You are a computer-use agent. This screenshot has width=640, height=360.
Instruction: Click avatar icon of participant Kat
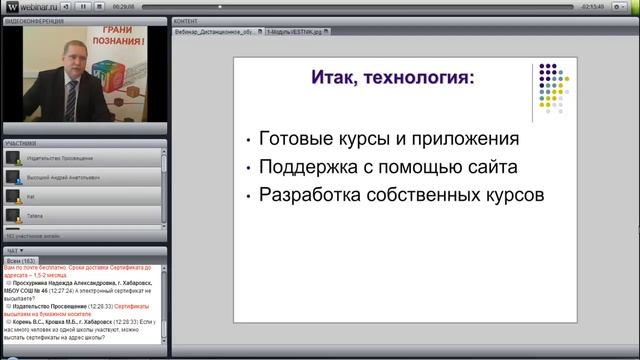[x=13, y=197]
